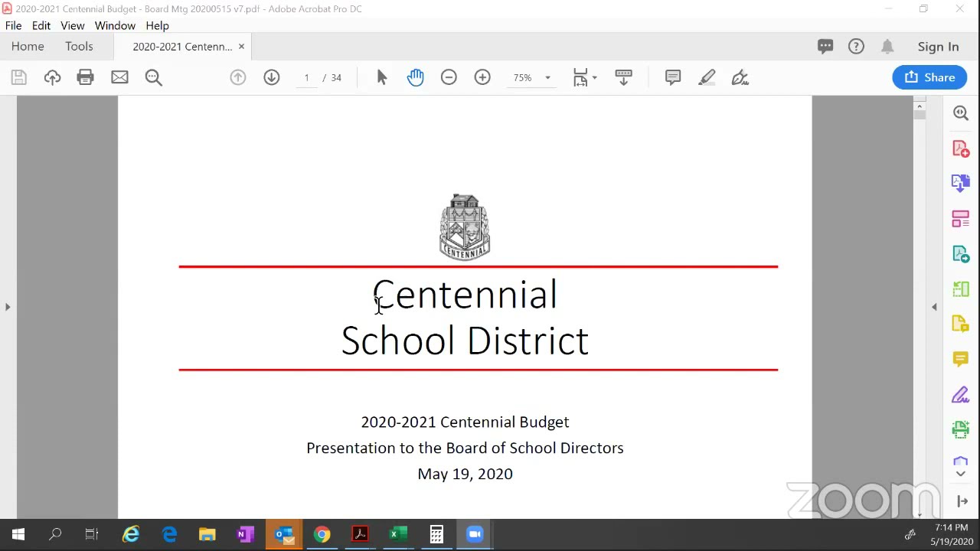The width and height of the screenshot is (980, 551).
Task: Open the green print production tool icon
Action: coord(961,429)
